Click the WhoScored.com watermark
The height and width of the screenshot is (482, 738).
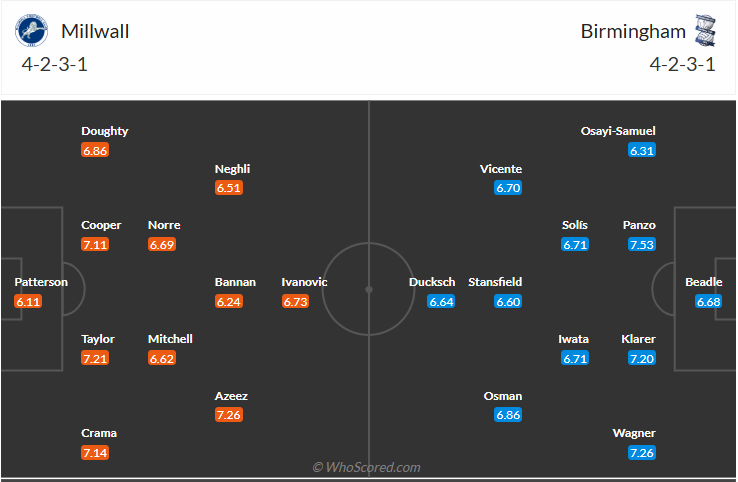[366, 467]
